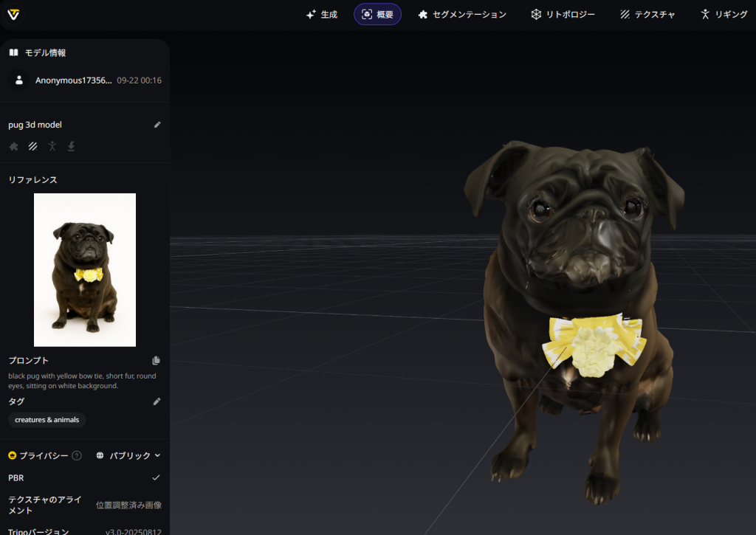Copy the prompt text with the copy icon
This screenshot has width=756, height=535.
pyautogui.click(x=156, y=361)
